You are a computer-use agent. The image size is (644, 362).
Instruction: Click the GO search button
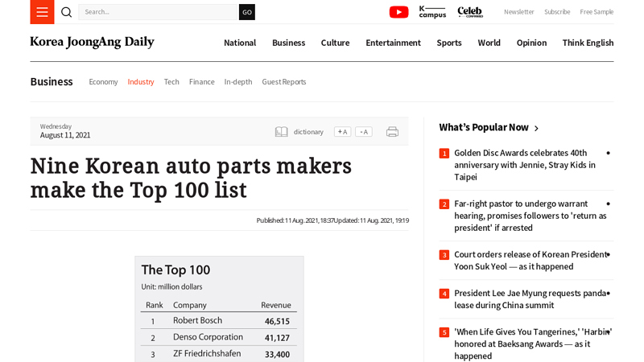pos(247,12)
